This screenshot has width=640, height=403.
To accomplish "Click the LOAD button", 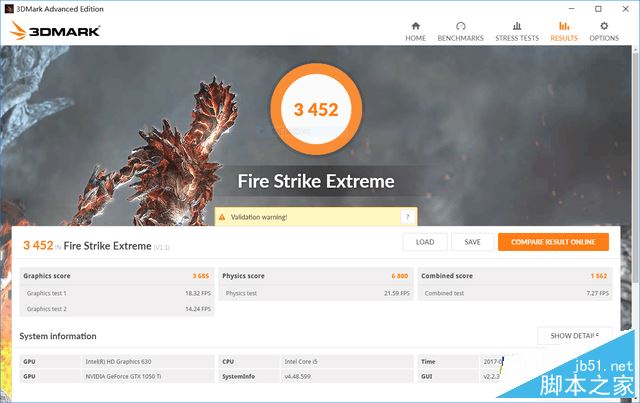I will click(425, 242).
